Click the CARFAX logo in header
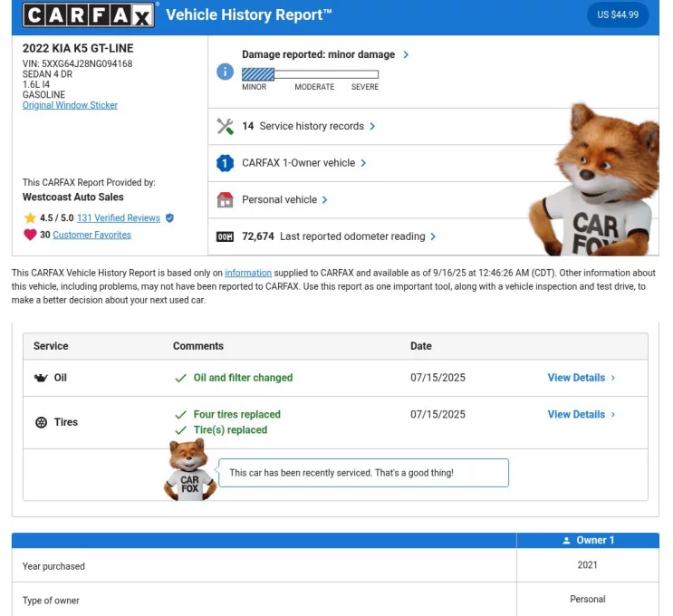 (x=90, y=14)
